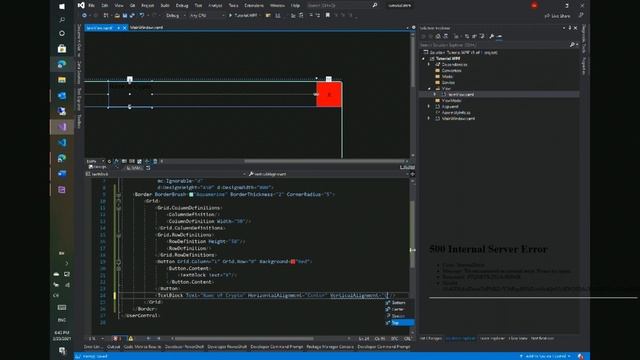Switch to the MainWindow.xaml tab
This screenshot has height=360, width=640.
pyautogui.click(x=147, y=28)
